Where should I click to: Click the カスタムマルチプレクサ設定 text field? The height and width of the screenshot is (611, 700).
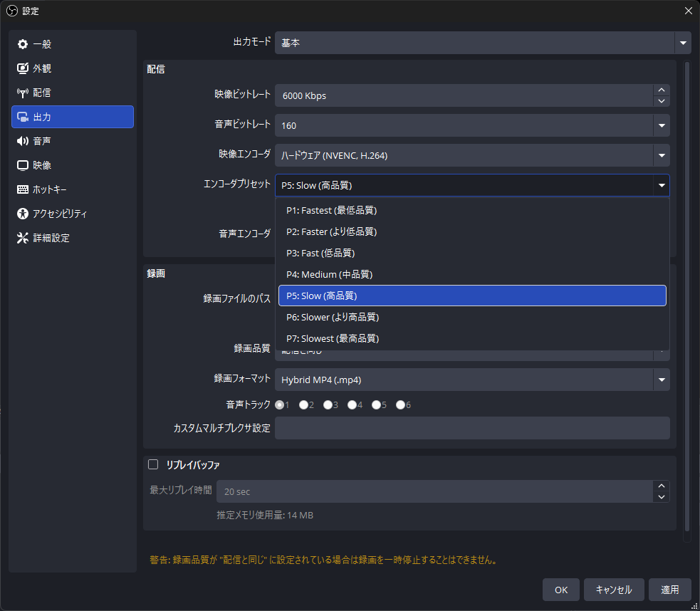pyautogui.click(x=472, y=428)
